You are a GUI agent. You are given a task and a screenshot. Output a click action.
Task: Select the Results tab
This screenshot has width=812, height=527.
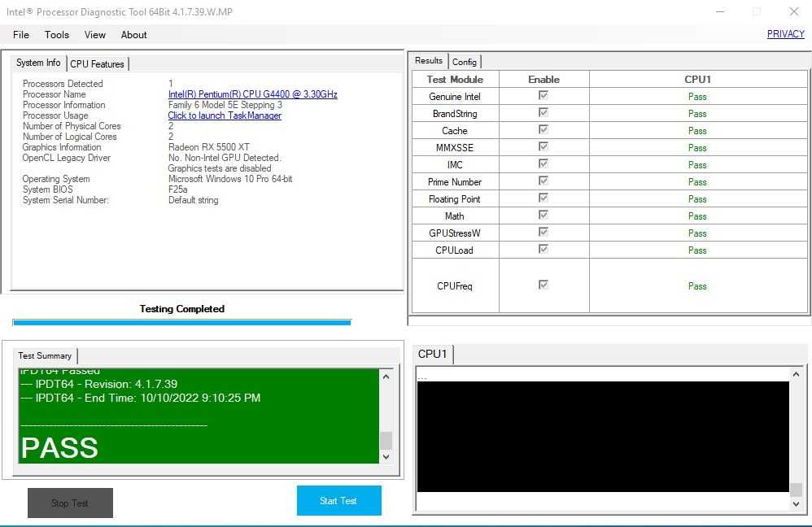[429, 60]
